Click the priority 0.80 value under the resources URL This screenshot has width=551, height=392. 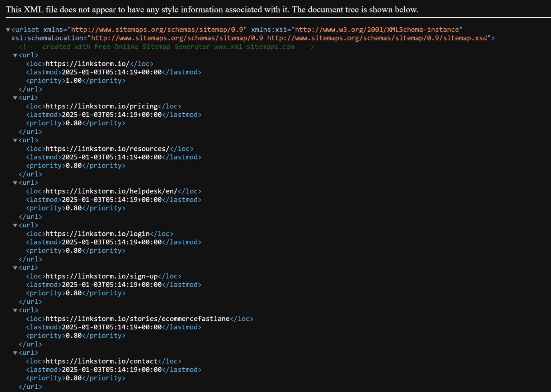coord(74,166)
